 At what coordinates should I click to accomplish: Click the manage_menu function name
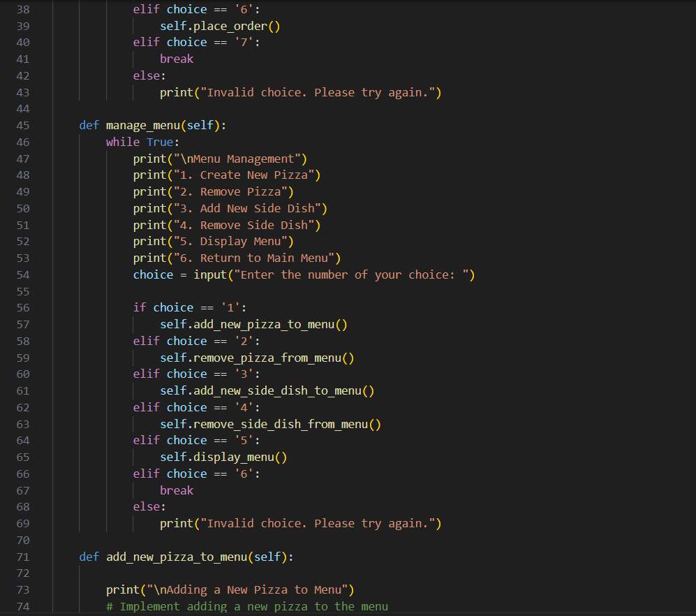143,126
